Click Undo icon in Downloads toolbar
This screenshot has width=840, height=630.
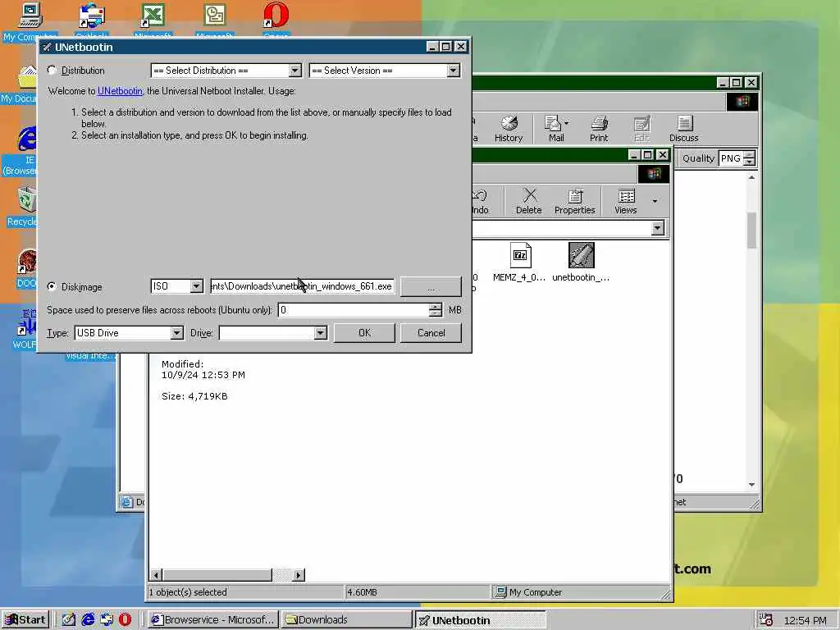point(481,202)
